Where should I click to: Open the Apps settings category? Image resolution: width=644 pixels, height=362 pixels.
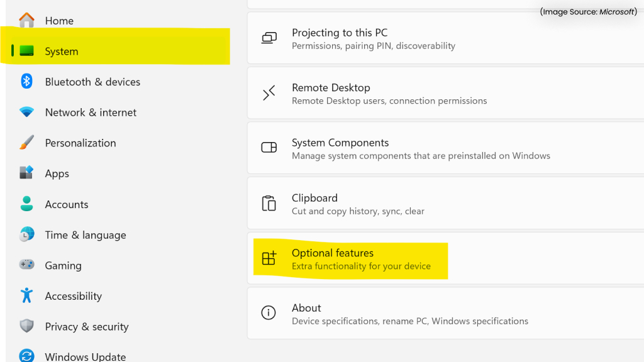point(57,173)
